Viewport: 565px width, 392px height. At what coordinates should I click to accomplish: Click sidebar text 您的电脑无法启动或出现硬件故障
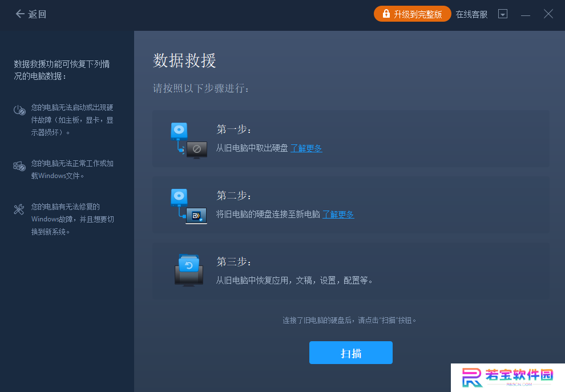(x=72, y=120)
